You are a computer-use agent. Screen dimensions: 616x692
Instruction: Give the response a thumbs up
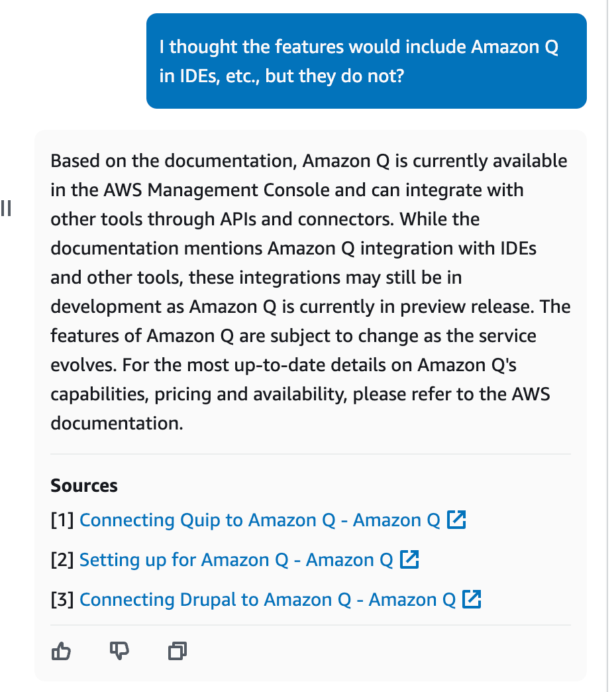(x=61, y=651)
